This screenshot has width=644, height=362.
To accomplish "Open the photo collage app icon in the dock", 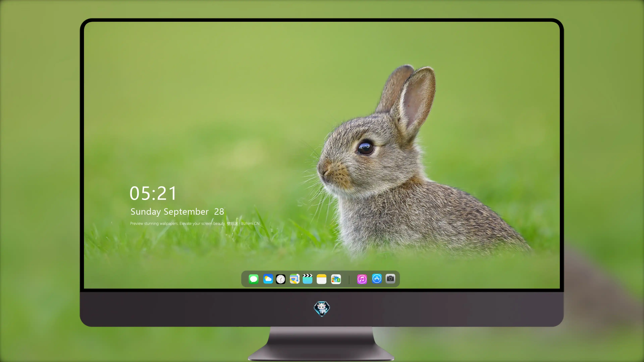I will tap(336, 279).
